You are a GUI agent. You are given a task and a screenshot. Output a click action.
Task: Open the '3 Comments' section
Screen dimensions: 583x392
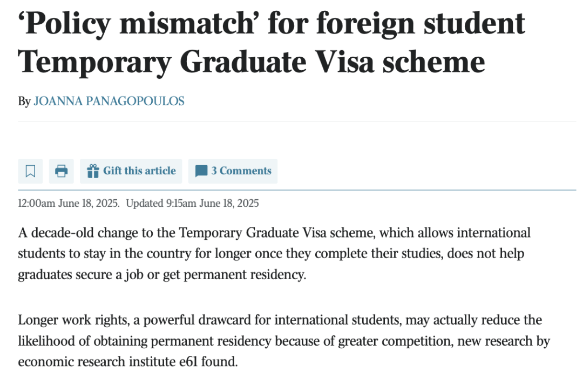[233, 171]
